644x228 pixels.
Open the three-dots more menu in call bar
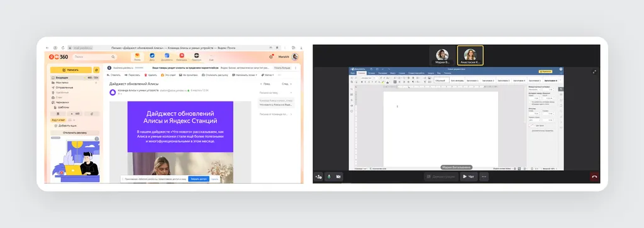pos(484,176)
